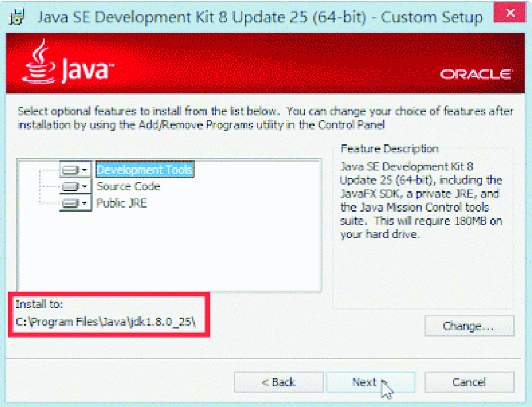Click the installer icon in the title bar
This screenshot has width=532, height=407.
[17, 17]
